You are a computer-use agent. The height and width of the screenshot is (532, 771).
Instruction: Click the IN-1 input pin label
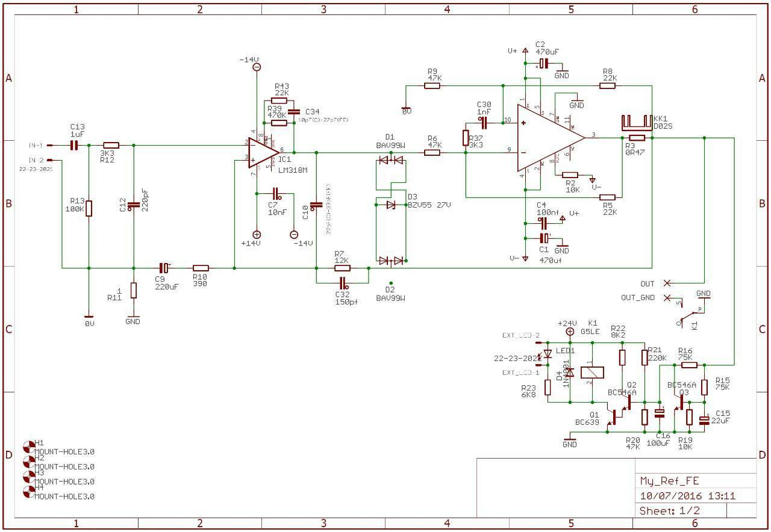click(x=36, y=146)
